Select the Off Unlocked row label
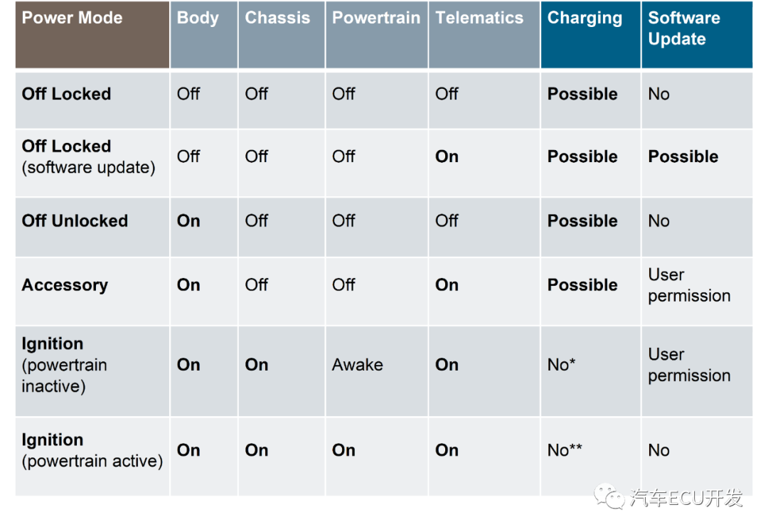 tap(75, 221)
